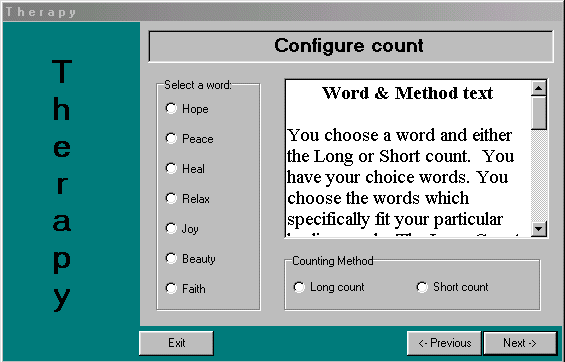Click the text box scroll up arrow

pos(539,88)
